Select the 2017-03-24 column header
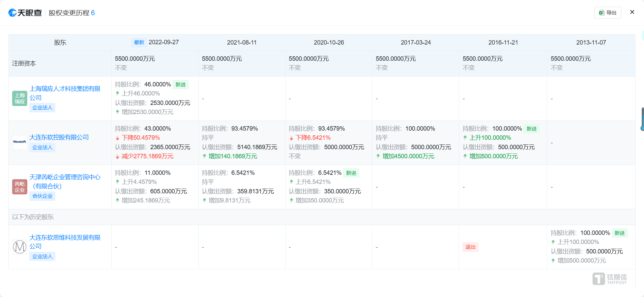The image size is (644, 297). tap(416, 43)
